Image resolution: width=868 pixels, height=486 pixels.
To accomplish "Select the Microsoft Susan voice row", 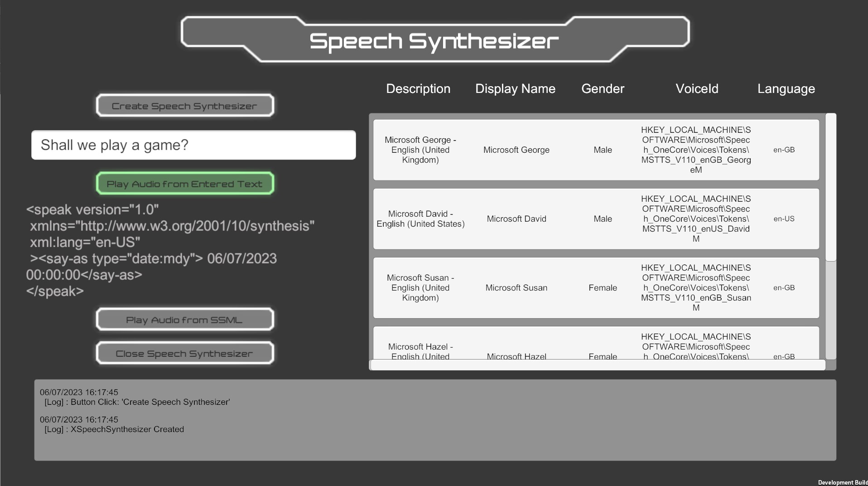I will [x=596, y=288].
